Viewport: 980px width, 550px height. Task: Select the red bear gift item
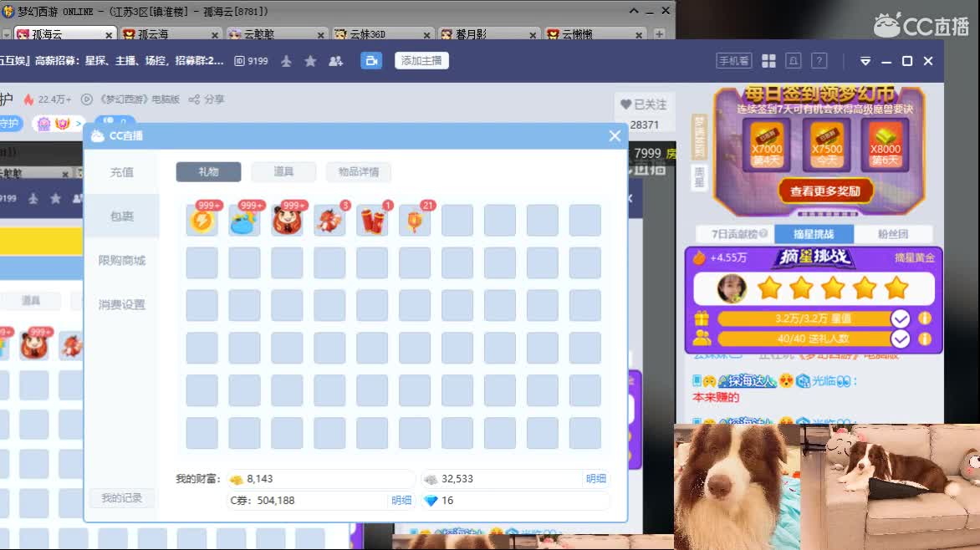click(287, 220)
